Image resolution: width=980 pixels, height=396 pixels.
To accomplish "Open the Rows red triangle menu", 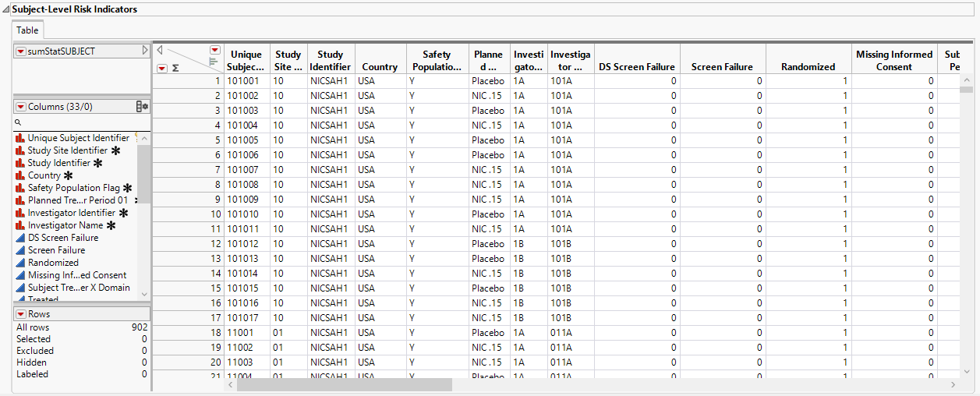I will point(21,314).
